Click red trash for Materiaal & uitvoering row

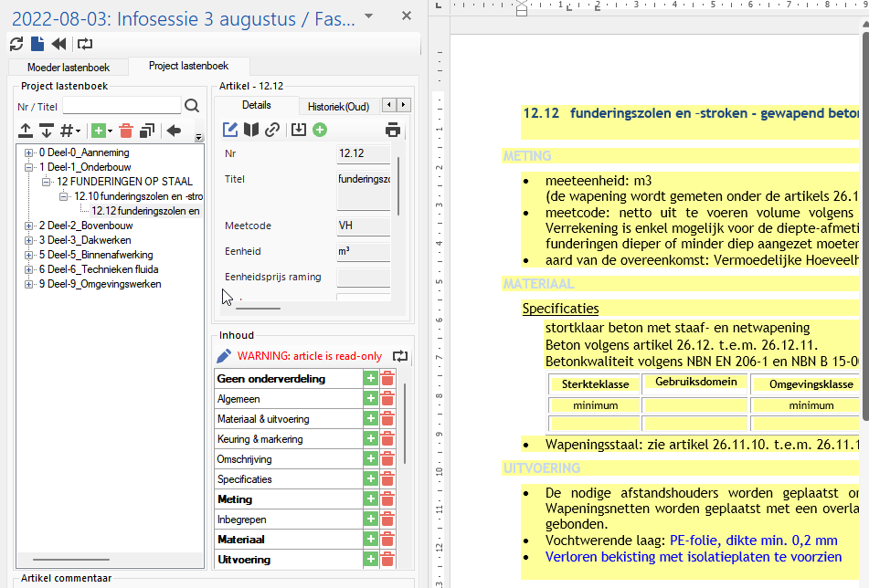point(387,418)
